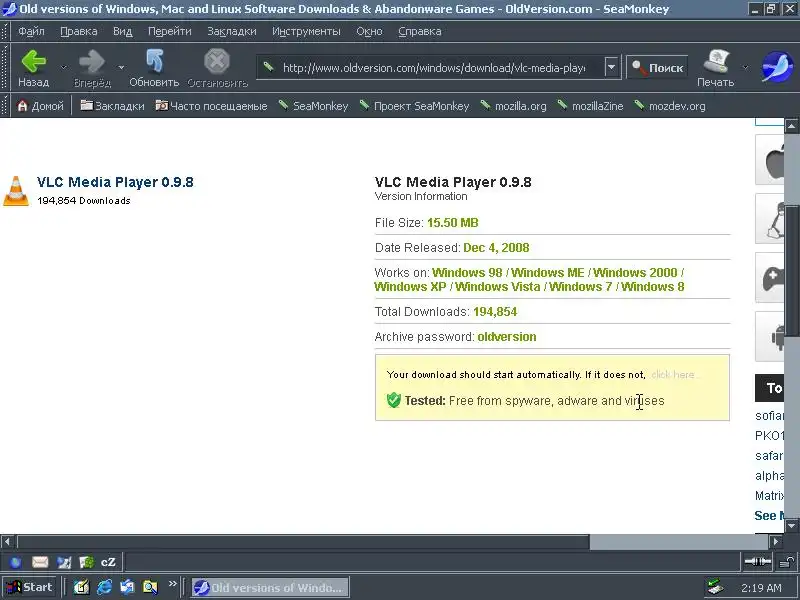Open Navigator from the status bar globe

click(16, 562)
